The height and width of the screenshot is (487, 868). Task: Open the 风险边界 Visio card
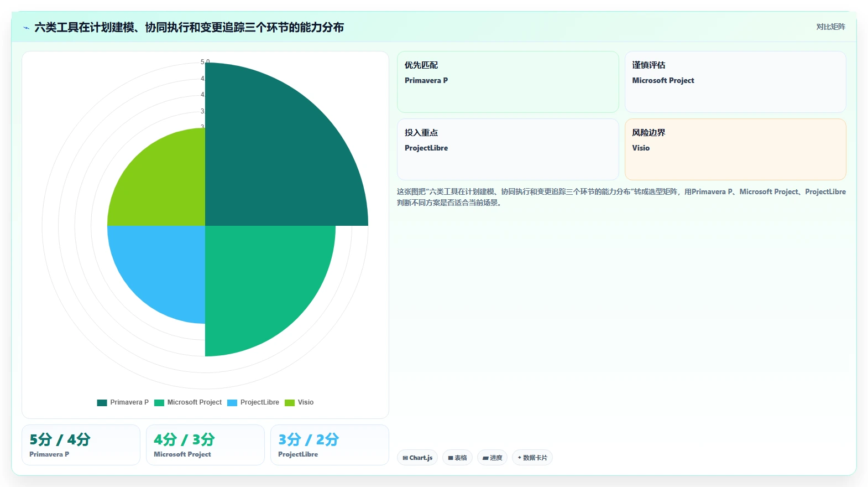tap(735, 149)
